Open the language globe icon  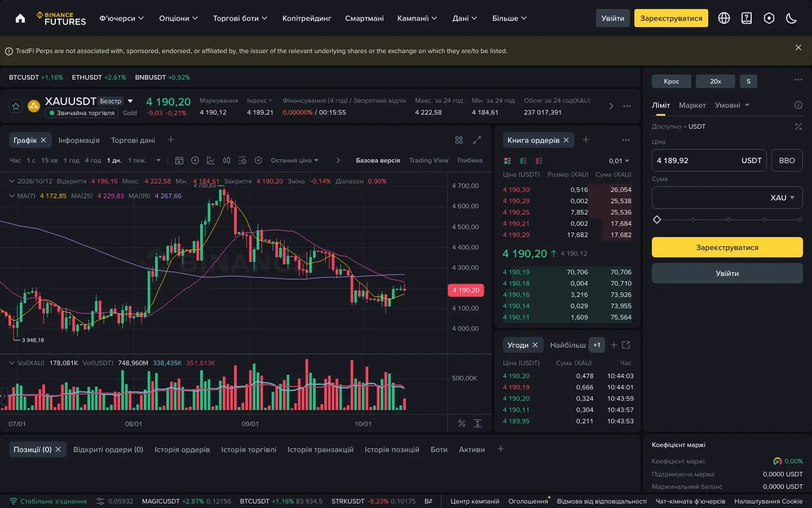[724, 18]
